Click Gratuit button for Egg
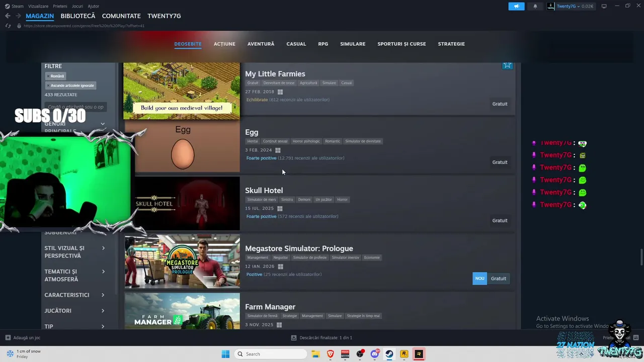 click(x=500, y=162)
